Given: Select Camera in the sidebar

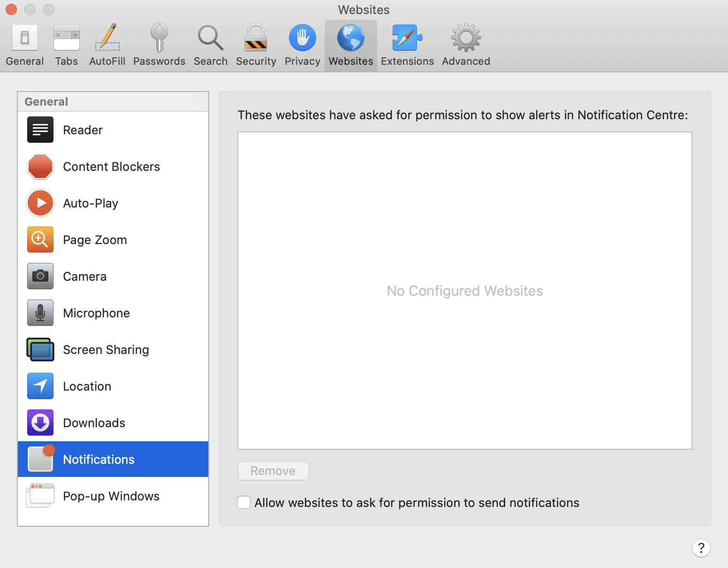Looking at the screenshot, I should point(113,276).
